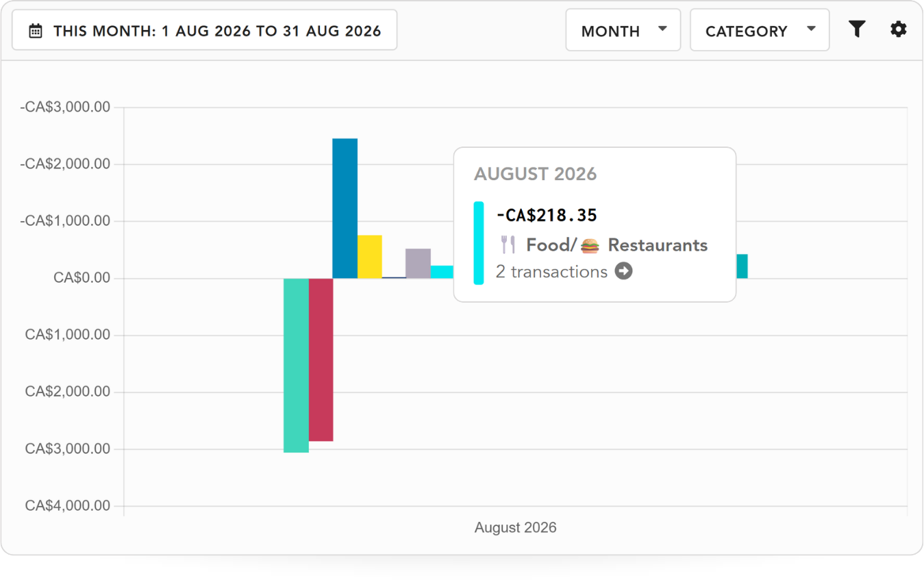Click the teal bar right of tooltip
The image size is (924, 580).
[x=742, y=266]
